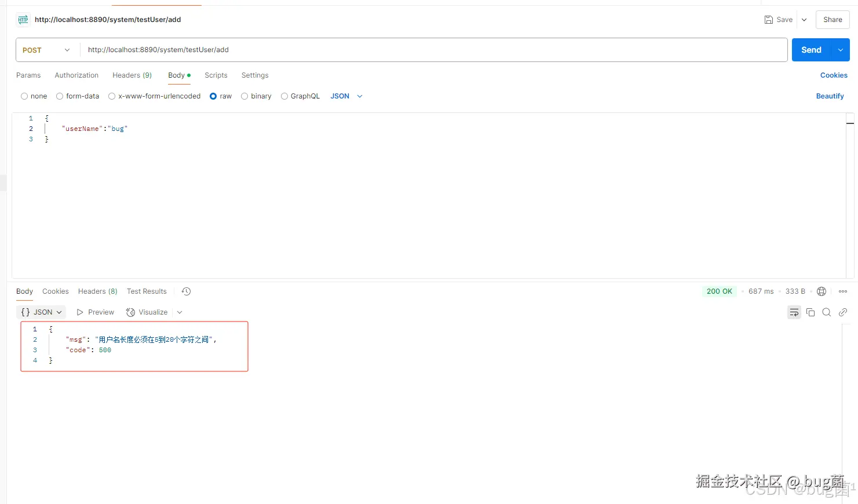Click the Save button label
The width and height of the screenshot is (858, 504).
784,20
